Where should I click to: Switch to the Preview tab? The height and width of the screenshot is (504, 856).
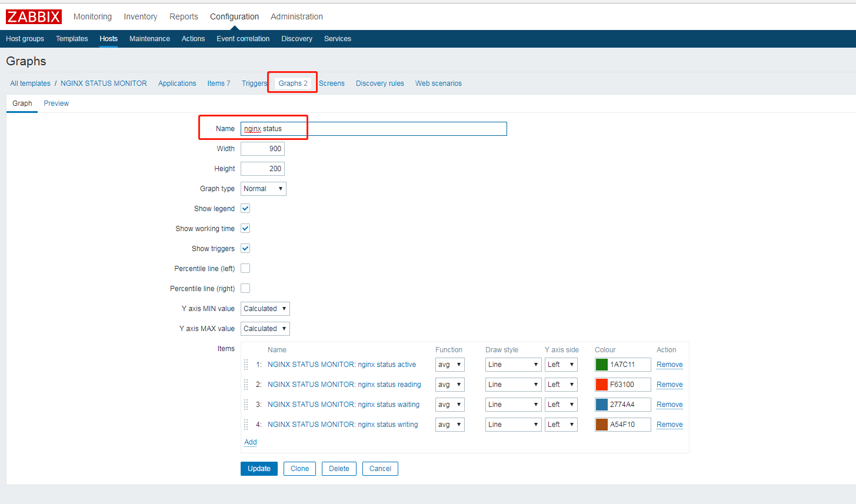pos(56,104)
